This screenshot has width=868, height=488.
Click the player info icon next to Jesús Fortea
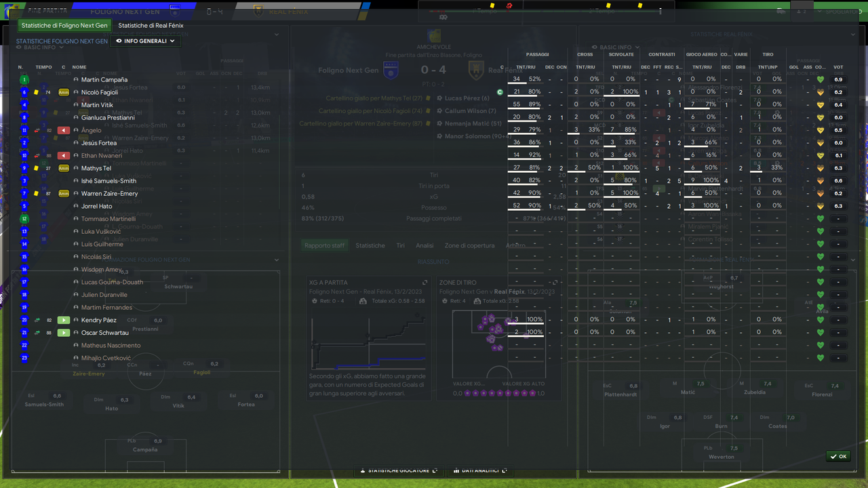(x=77, y=143)
